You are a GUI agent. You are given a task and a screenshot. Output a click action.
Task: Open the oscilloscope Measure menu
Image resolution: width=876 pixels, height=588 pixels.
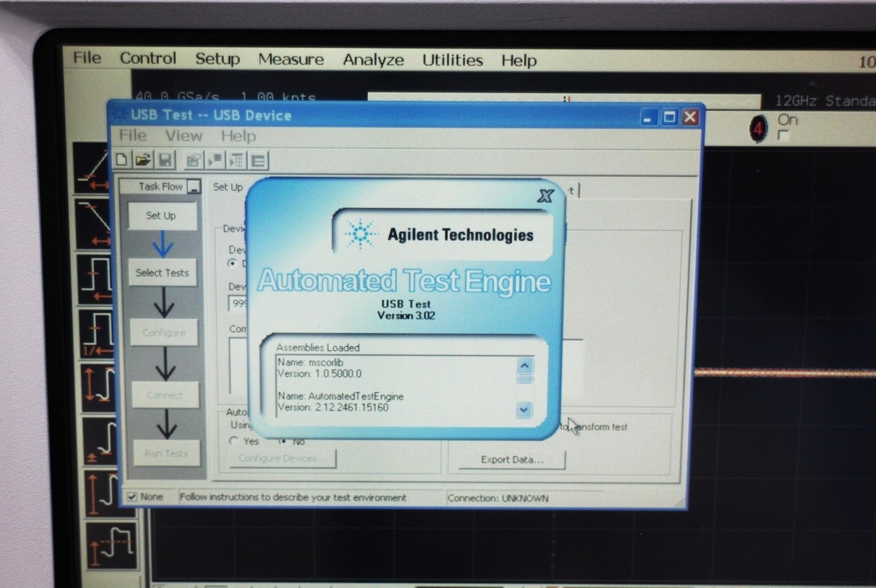click(x=291, y=59)
